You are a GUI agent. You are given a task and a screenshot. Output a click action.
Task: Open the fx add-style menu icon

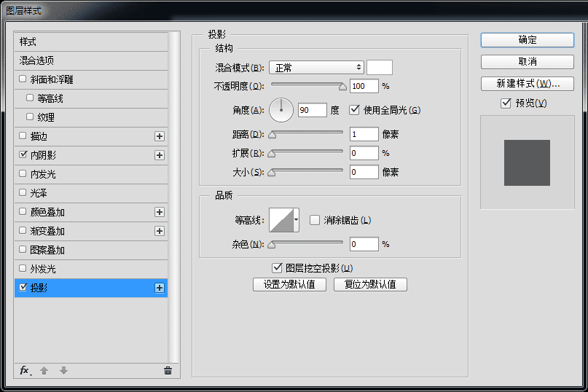click(25, 371)
